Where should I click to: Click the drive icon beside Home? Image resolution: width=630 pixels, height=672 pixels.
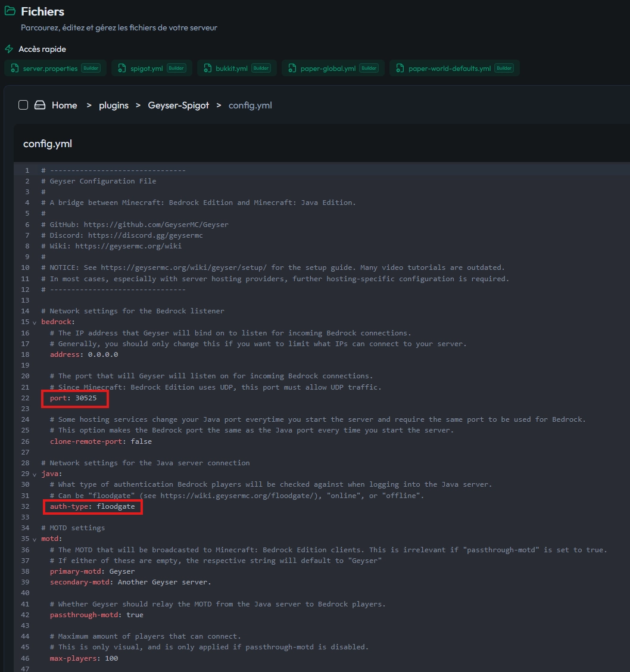[40, 105]
